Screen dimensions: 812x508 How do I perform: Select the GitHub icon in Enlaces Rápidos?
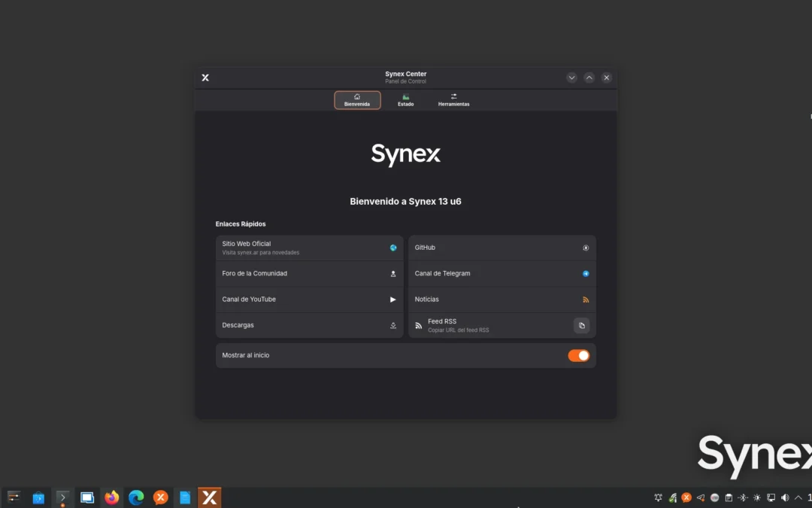(586, 247)
